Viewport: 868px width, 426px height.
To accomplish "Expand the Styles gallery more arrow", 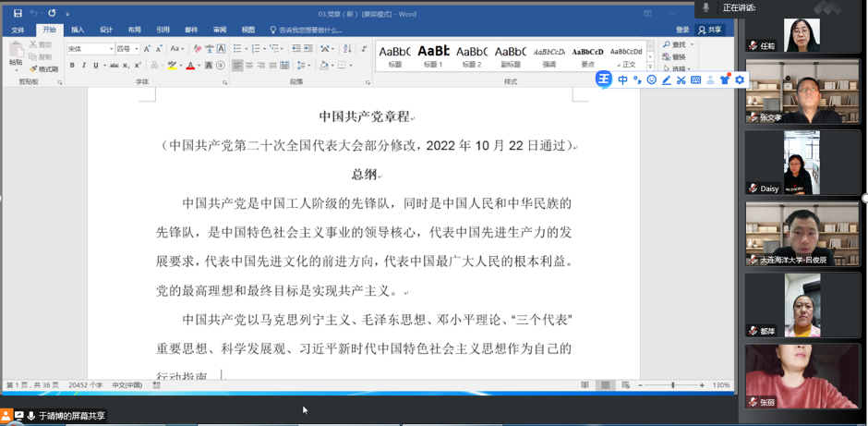I will (x=651, y=65).
